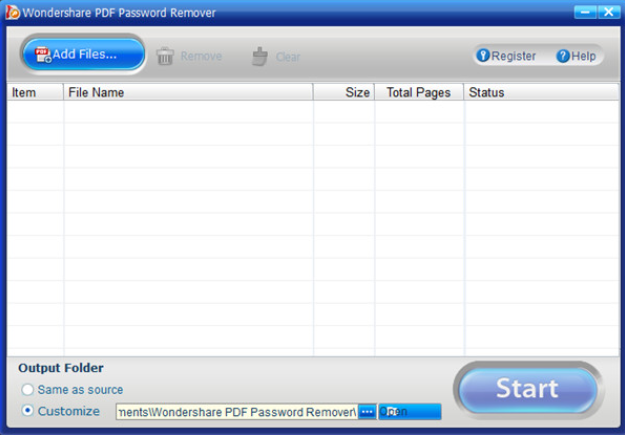625x435 pixels.
Task: Browse for folder with the ellipsis button
Action: [367, 412]
